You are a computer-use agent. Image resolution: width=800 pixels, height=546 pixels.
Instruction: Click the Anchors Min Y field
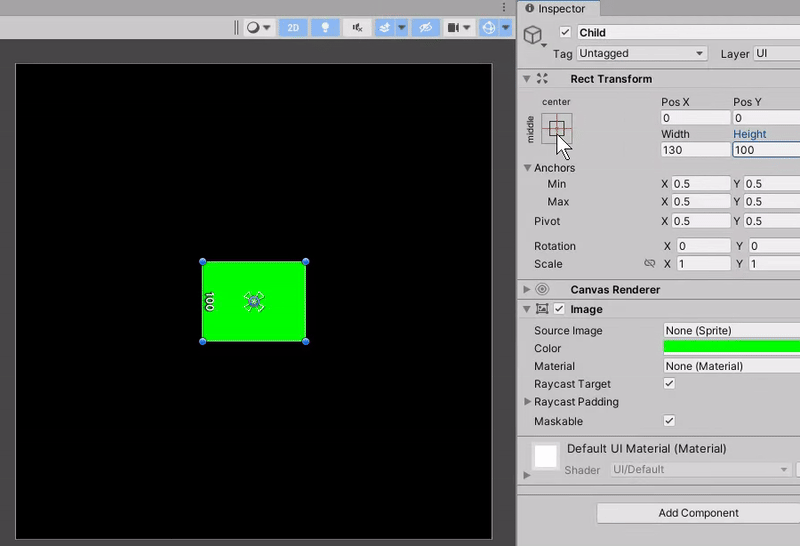[771, 184]
